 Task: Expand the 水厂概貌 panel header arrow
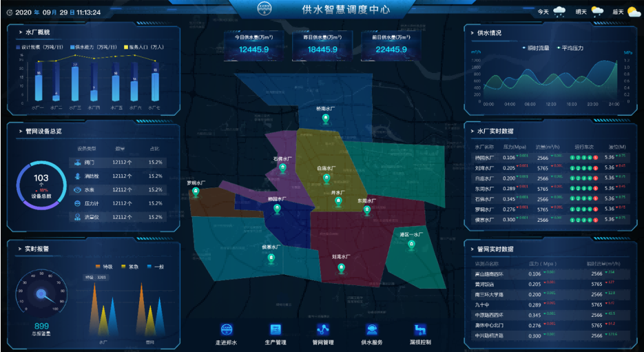click(x=19, y=32)
